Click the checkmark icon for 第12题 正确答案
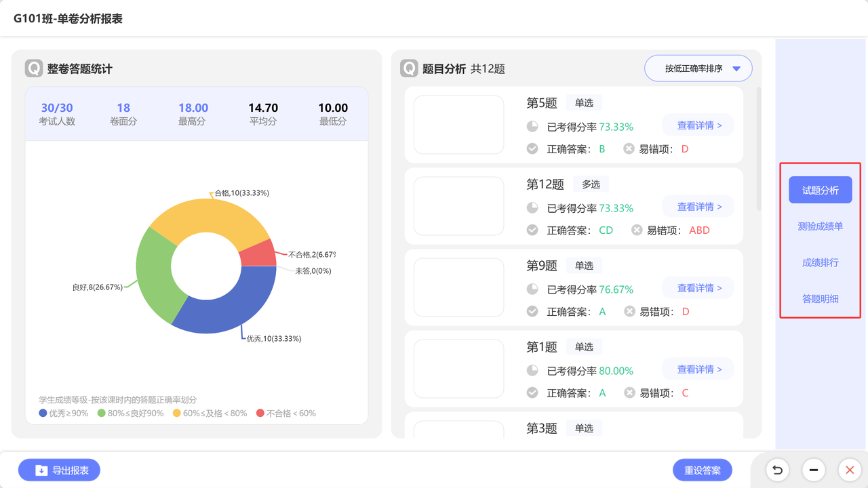The height and width of the screenshot is (488, 868). (x=532, y=230)
